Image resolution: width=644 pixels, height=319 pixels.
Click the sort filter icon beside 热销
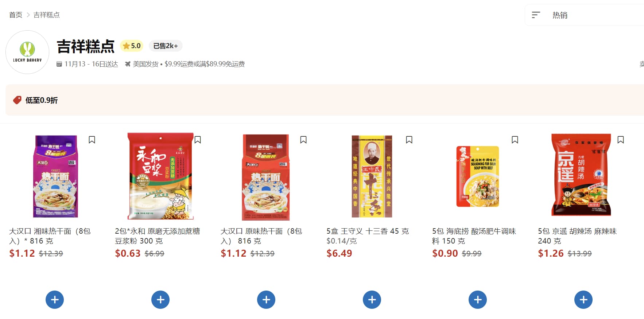[536, 15]
